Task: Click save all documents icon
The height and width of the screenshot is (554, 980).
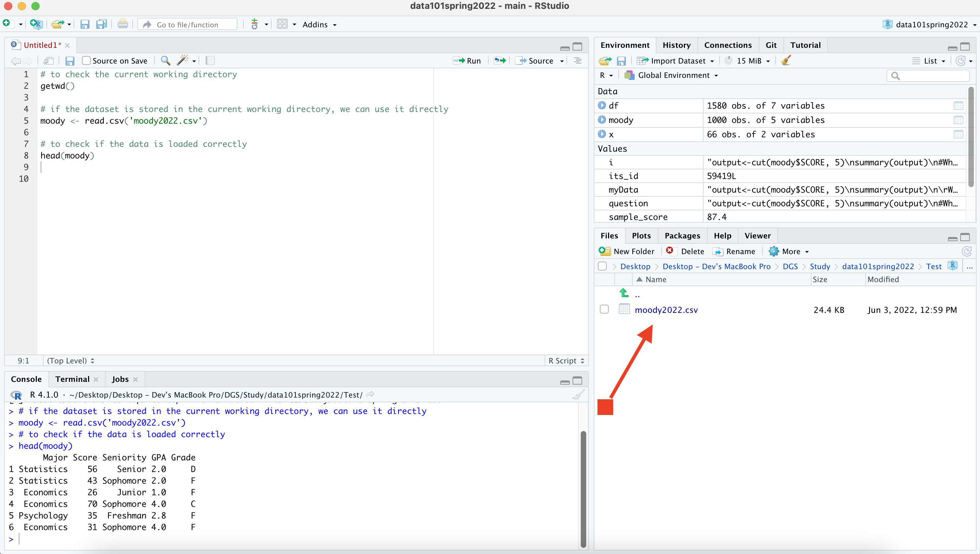Action: (x=101, y=24)
